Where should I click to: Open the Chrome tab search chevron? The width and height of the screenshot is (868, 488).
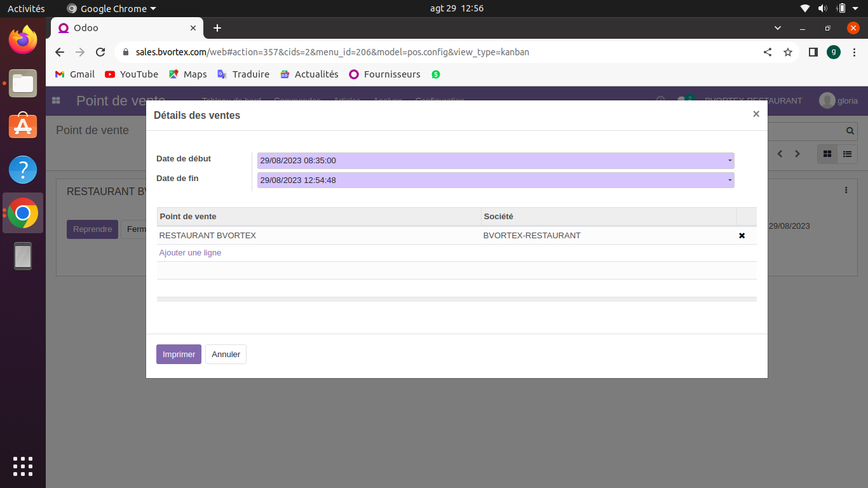pyautogui.click(x=778, y=28)
